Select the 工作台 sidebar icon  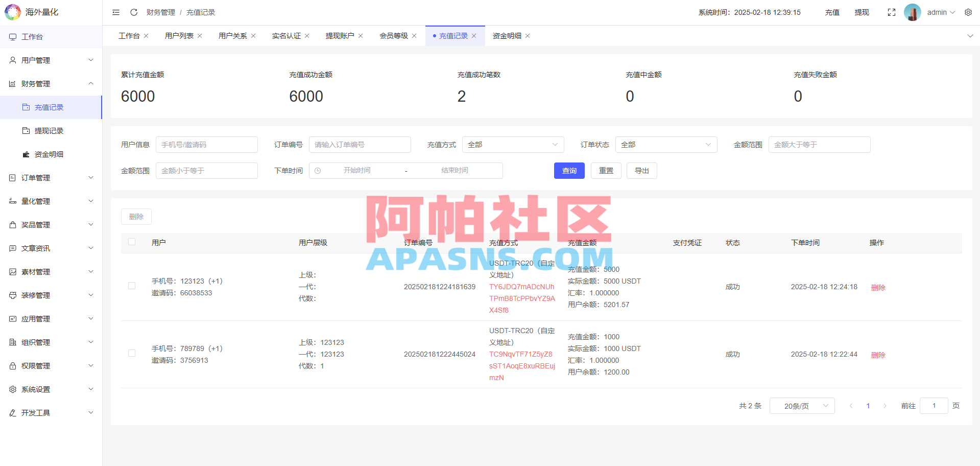13,36
